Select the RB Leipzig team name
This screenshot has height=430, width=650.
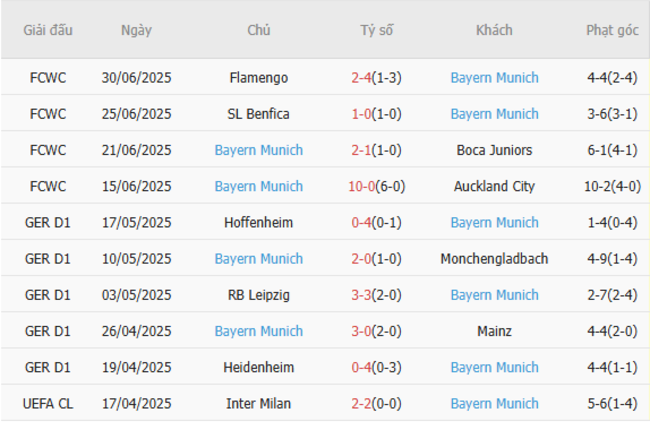click(x=258, y=295)
